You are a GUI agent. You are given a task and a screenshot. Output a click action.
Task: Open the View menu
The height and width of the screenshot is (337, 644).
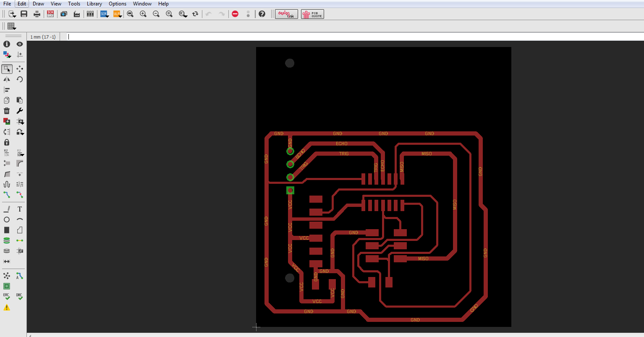point(56,4)
